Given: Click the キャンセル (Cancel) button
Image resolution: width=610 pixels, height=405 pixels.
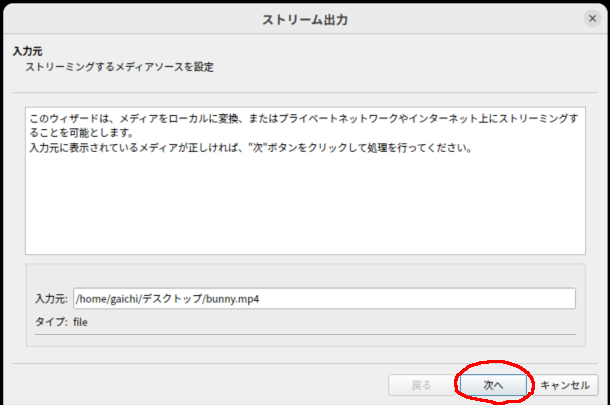Looking at the screenshot, I should pyautogui.click(x=565, y=385).
